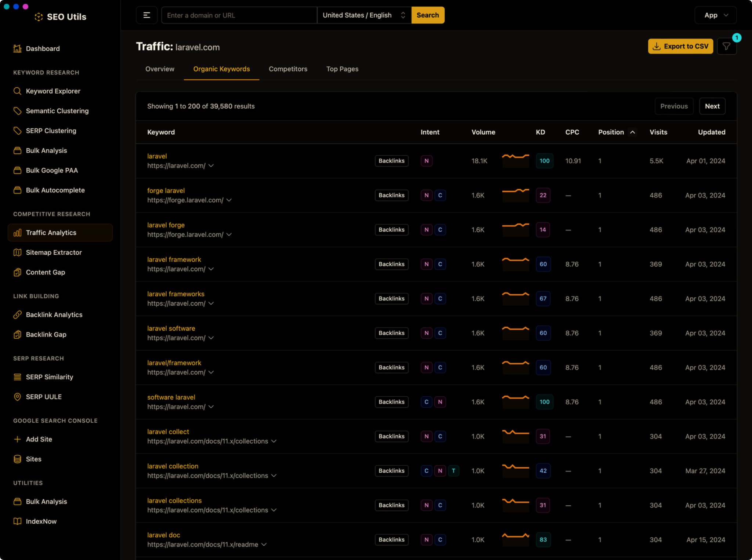This screenshot has width=752, height=560.
Task: Click the domain or URL input field
Action: [239, 15]
